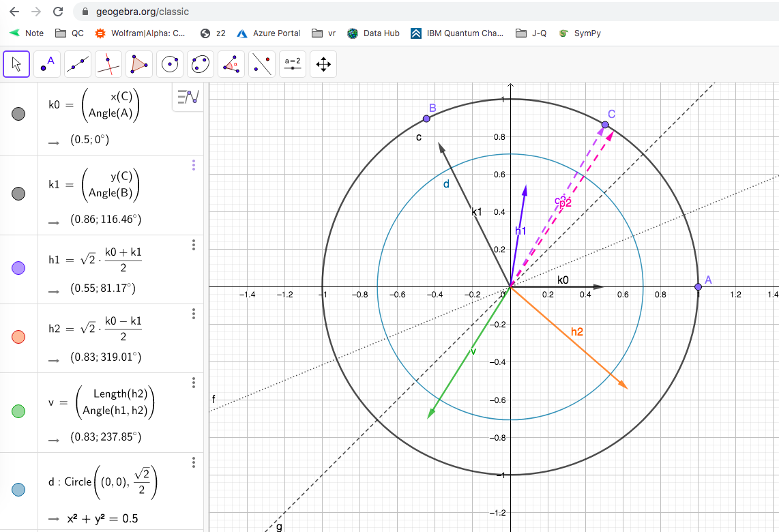Select the Perpendicular Line tool
The height and width of the screenshot is (532, 779).
coord(108,64)
